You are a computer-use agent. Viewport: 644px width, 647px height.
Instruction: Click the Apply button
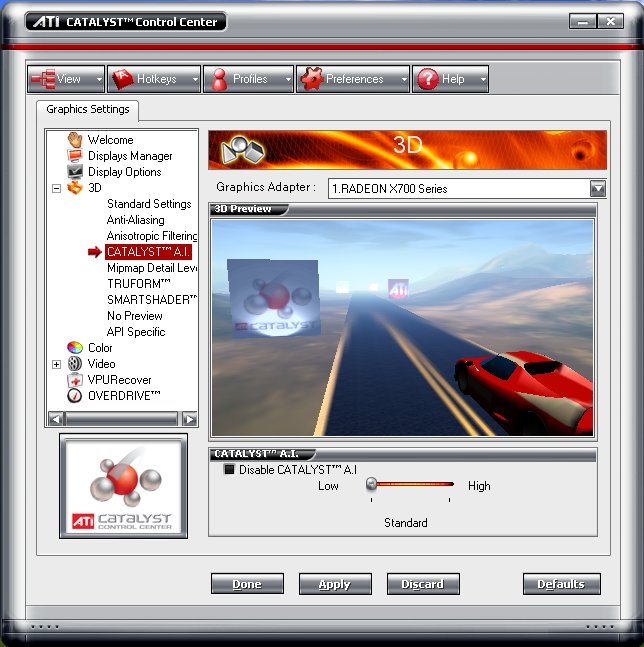click(335, 584)
